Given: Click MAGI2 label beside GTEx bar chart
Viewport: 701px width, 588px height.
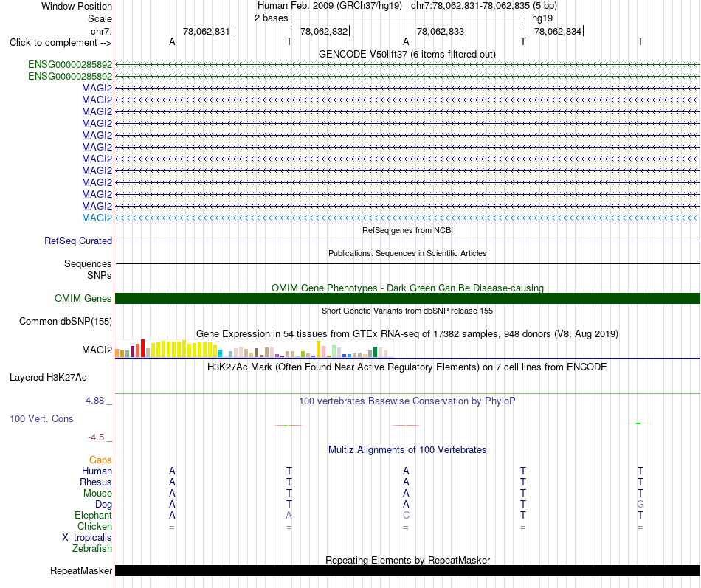Looking at the screenshot, I should tap(97, 350).
